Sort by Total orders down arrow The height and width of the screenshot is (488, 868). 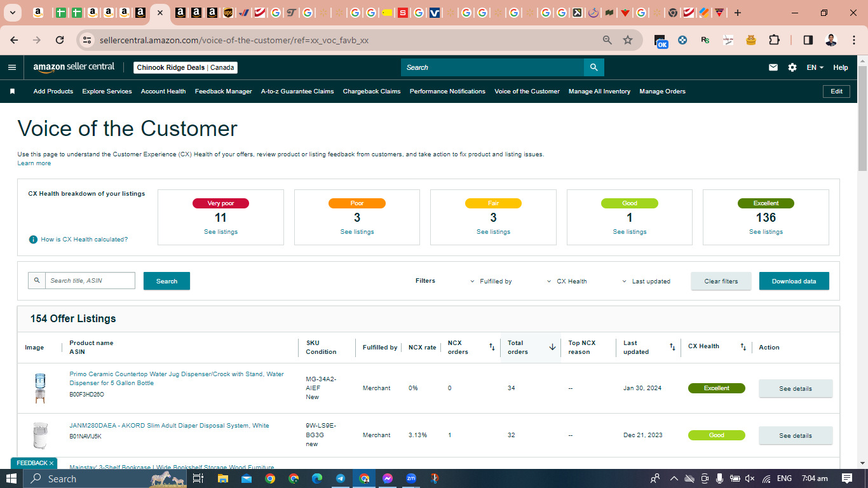(552, 347)
